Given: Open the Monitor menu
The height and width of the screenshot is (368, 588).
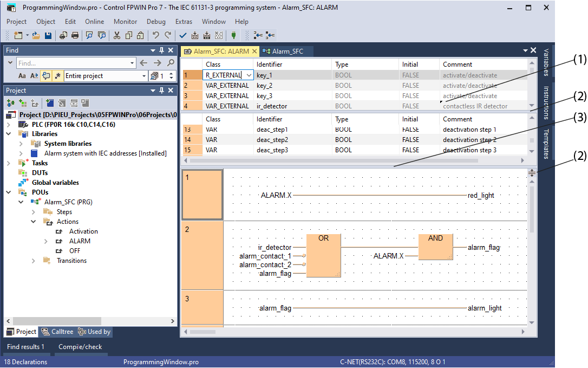Looking at the screenshot, I should pos(125,22).
